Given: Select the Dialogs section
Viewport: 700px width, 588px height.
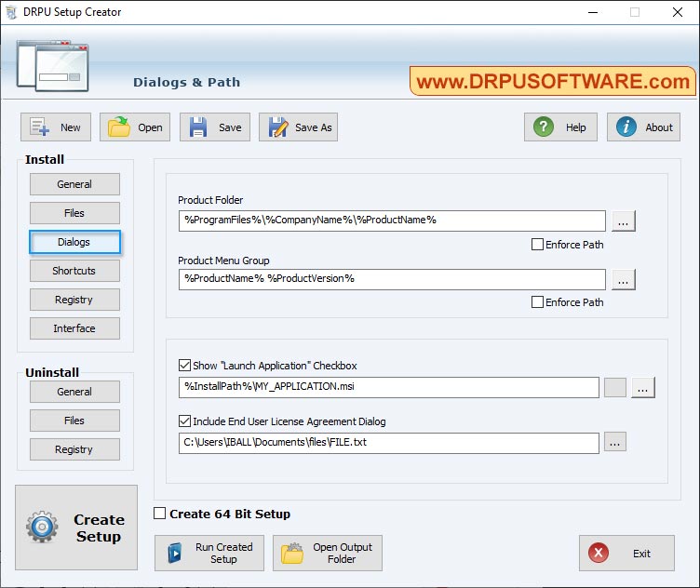Looking at the screenshot, I should coord(74,242).
